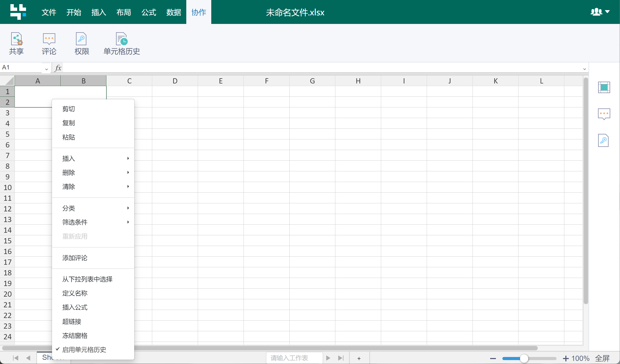
Task: Click the cell settings icon in right sidebar
Action: (x=604, y=87)
